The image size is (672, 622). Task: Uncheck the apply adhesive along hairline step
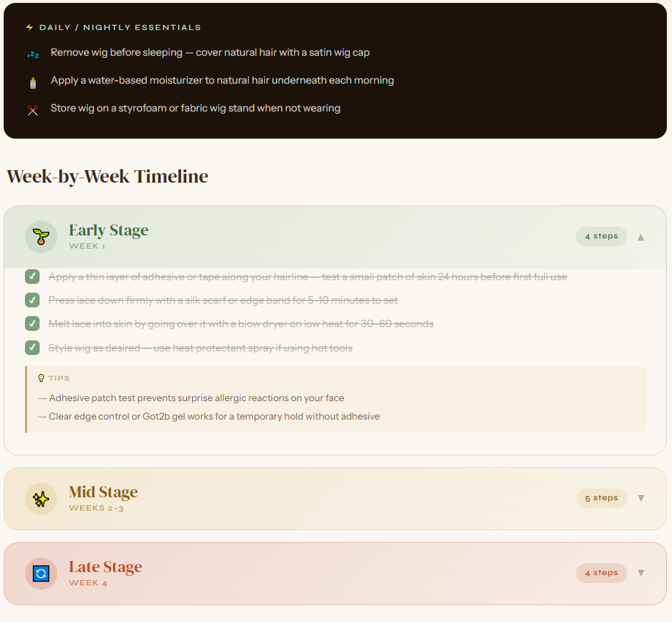tap(32, 277)
